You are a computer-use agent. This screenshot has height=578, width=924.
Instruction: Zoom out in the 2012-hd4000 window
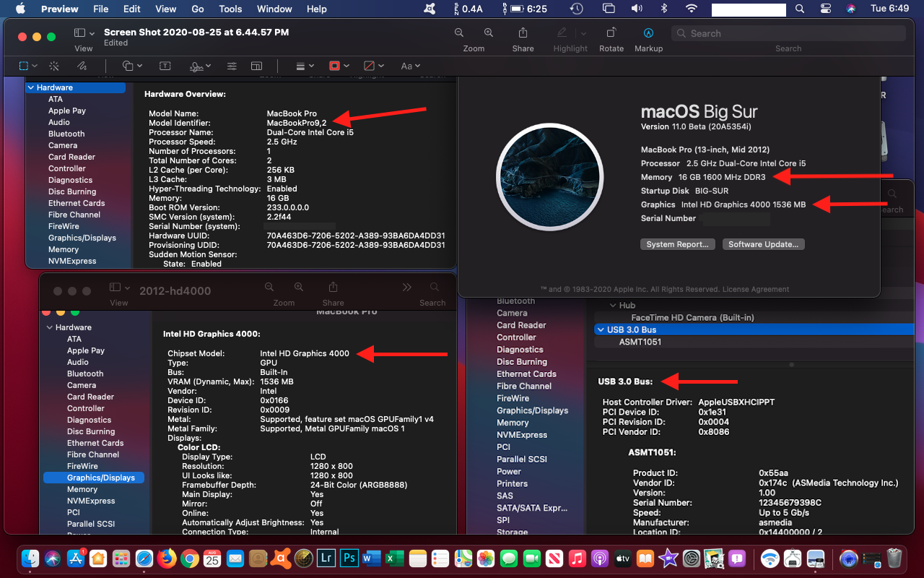pos(269,287)
